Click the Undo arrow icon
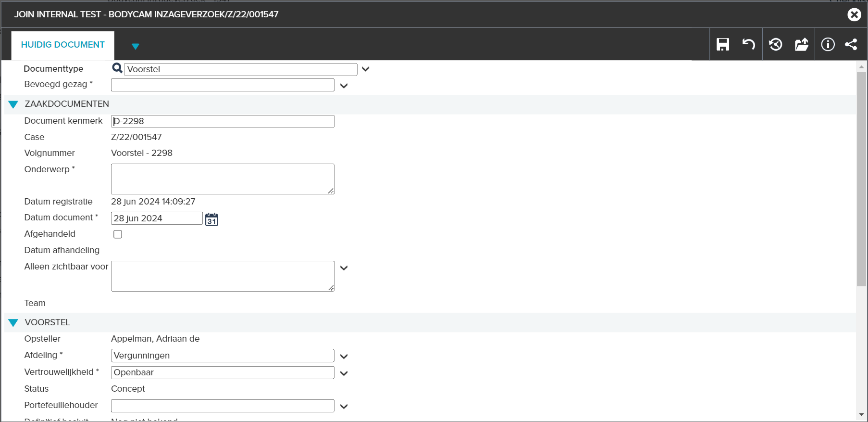868x422 pixels. 748,44
